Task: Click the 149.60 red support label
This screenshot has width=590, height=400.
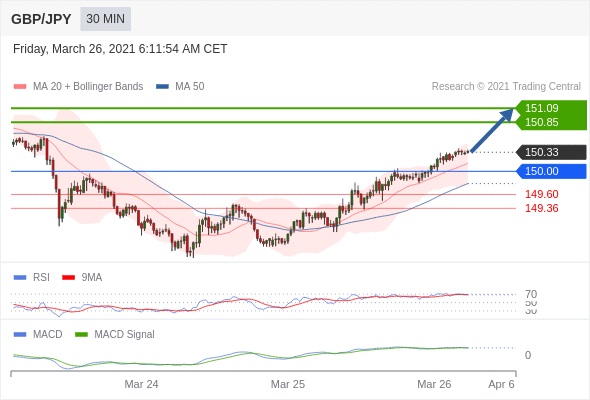Action: point(542,194)
